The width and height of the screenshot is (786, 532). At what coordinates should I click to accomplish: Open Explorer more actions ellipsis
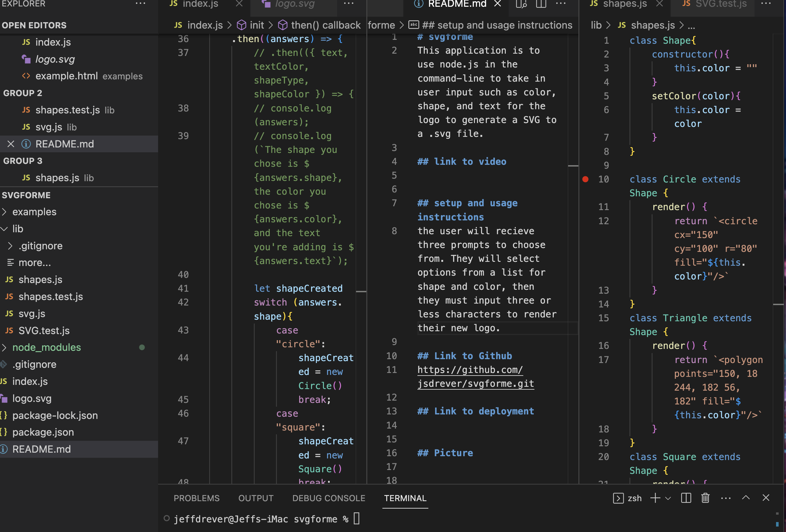140,4
